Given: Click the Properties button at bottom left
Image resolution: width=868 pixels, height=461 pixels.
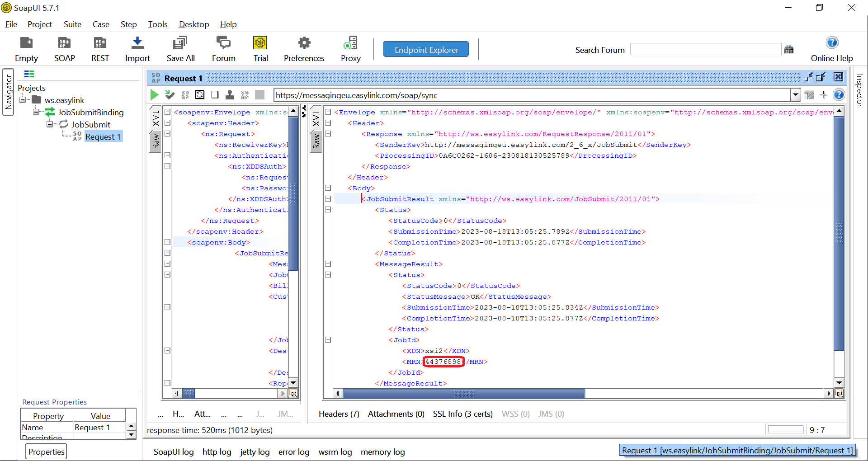Looking at the screenshot, I should pos(47,452).
